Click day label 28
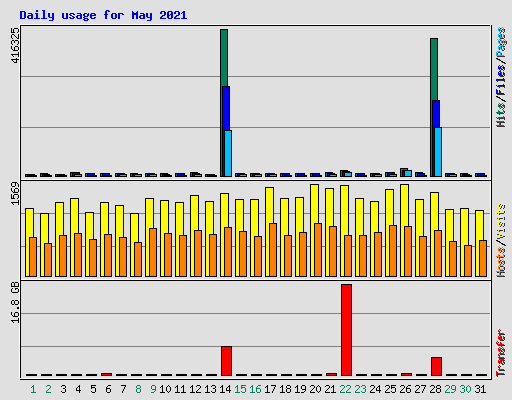The width and height of the screenshot is (512, 400). click(x=435, y=389)
